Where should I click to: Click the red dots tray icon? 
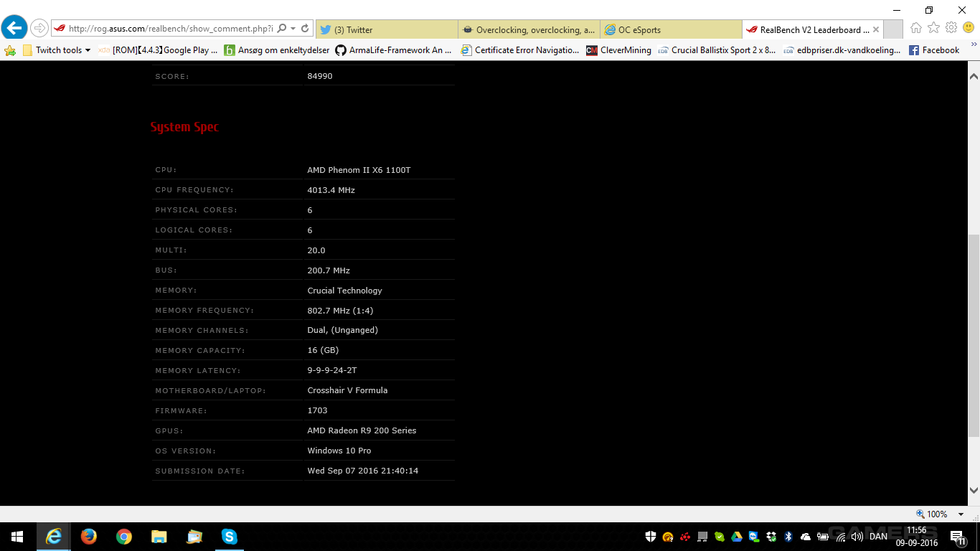tap(685, 537)
